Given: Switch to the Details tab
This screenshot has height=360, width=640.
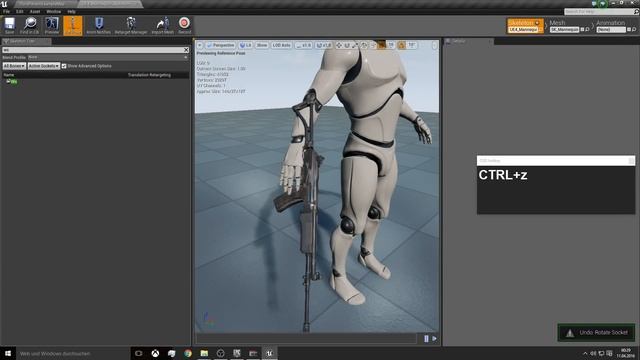Looking at the screenshot, I should (x=469, y=41).
